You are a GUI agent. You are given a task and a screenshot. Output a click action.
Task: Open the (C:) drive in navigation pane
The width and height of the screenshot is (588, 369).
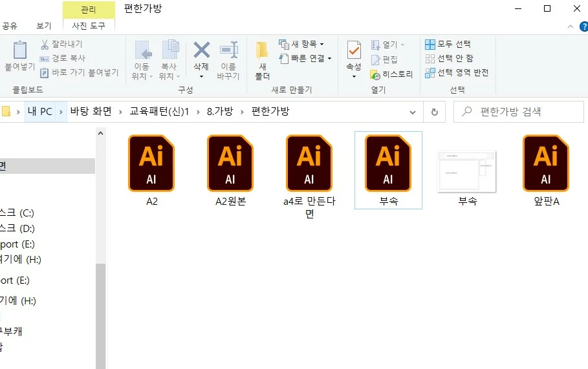click(x=17, y=213)
